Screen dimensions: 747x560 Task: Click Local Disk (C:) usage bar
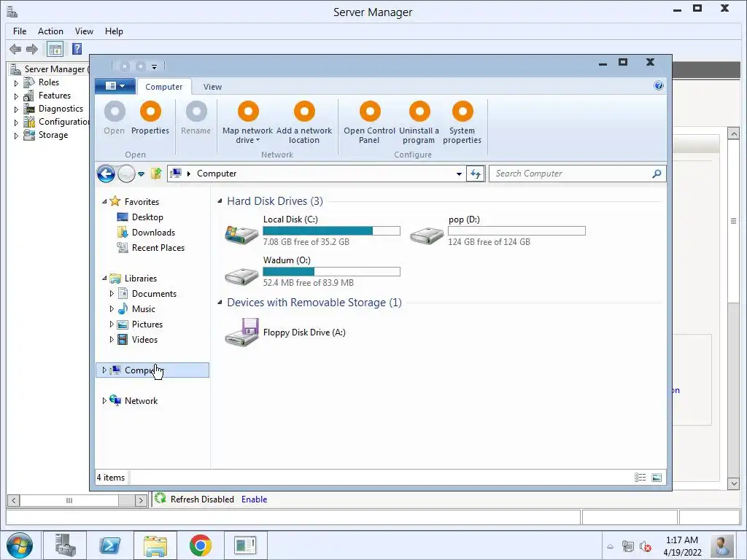tap(332, 231)
